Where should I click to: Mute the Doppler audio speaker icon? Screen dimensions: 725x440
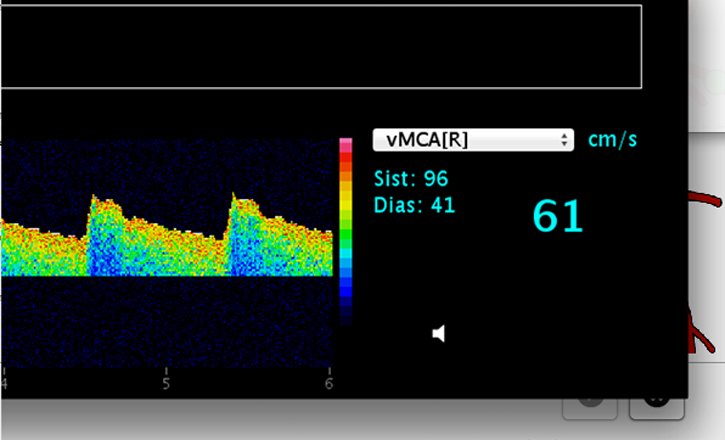438,333
